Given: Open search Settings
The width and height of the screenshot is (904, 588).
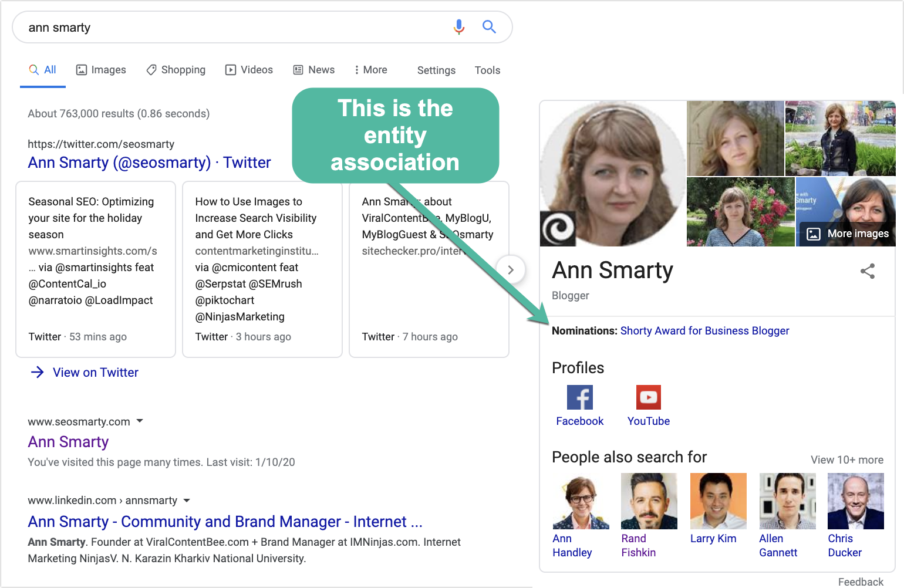Looking at the screenshot, I should pyautogui.click(x=436, y=70).
